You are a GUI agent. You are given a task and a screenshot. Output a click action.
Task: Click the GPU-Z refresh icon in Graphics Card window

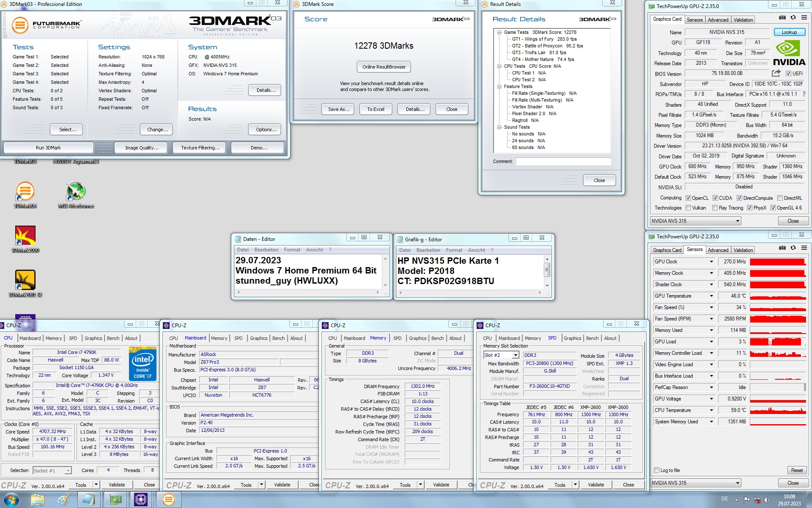pos(793,18)
